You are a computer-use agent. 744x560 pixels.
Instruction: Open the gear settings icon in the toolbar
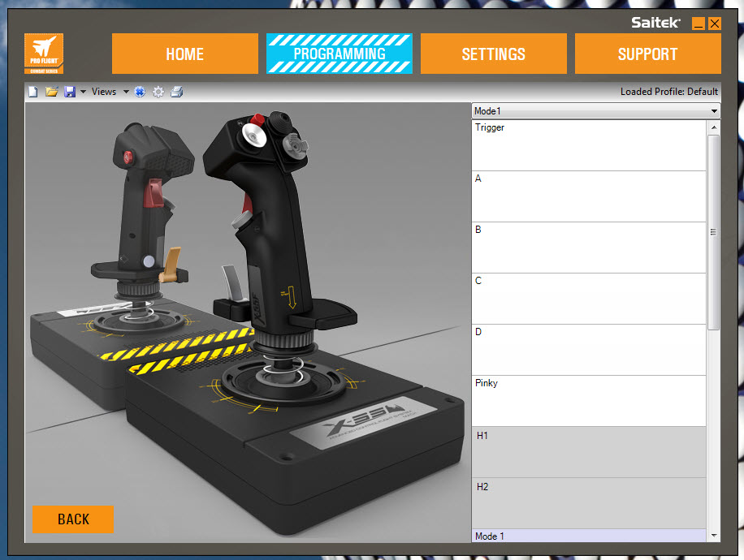coord(158,92)
